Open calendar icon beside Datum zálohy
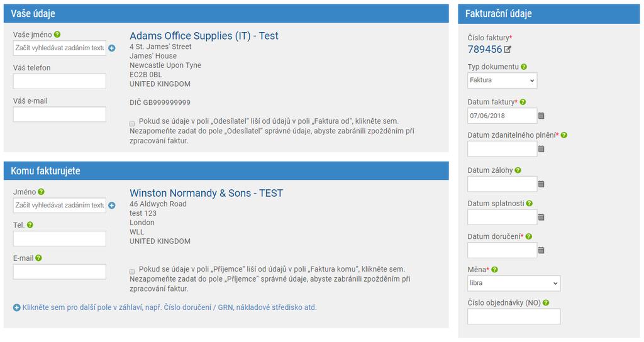The height and width of the screenshot is (342, 644). click(541, 184)
